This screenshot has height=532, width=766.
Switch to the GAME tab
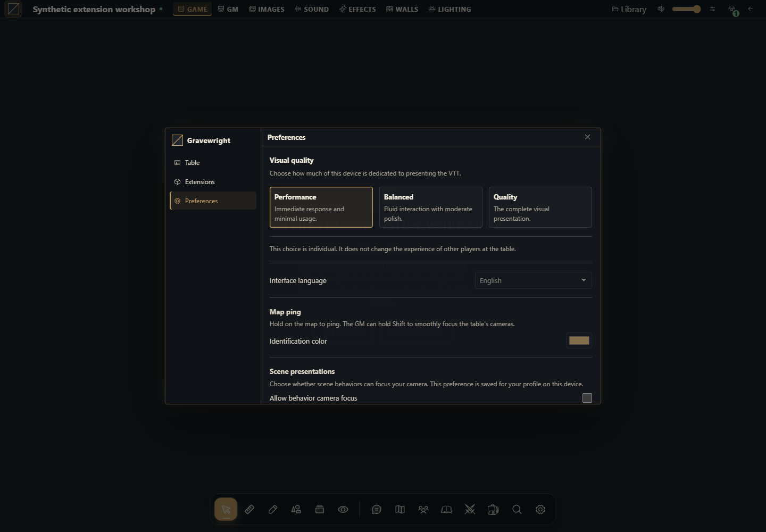(x=193, y=9)
